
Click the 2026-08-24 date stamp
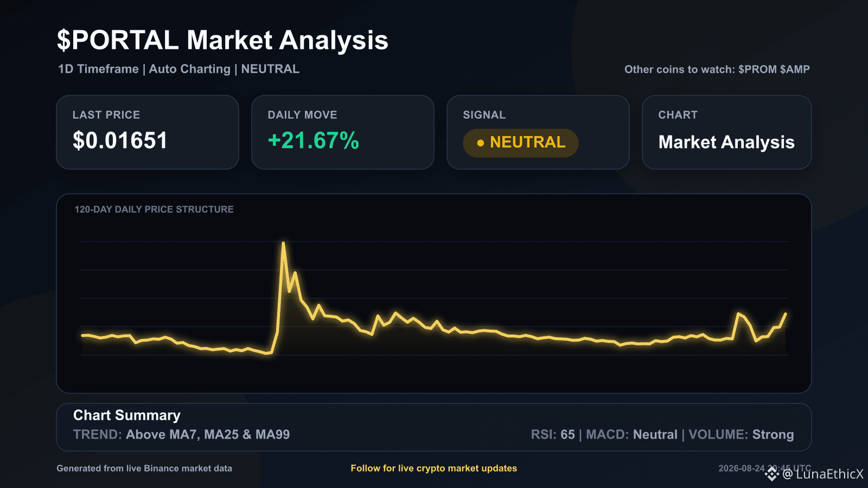coord(742,468)
